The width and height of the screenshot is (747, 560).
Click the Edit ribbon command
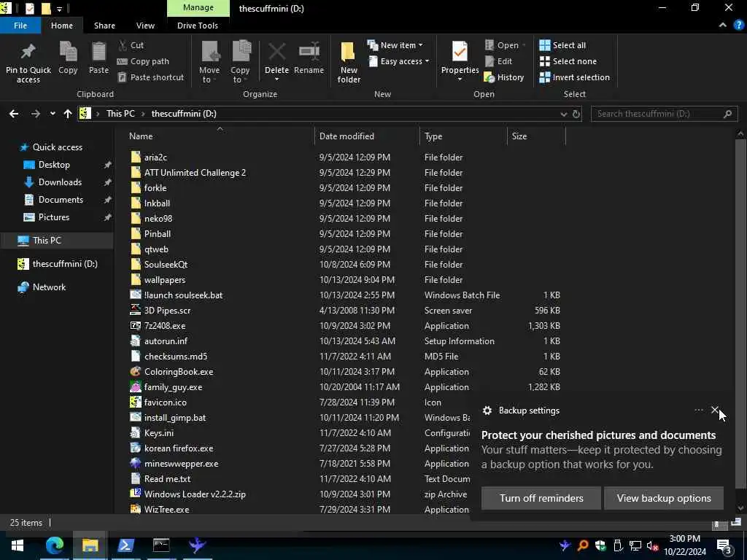[498, 61]
